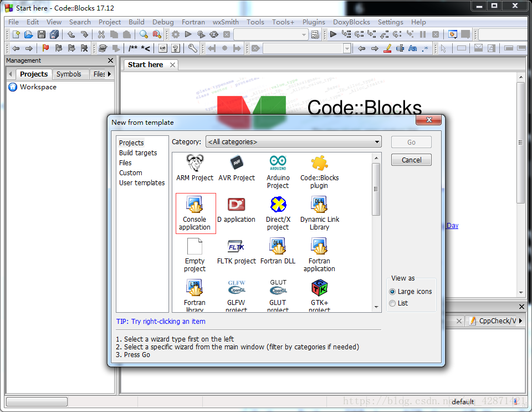The width and height of the screenshot is (532, 412).
Task: Choose Files in wizard type list
Action: [x=125, y=163]
